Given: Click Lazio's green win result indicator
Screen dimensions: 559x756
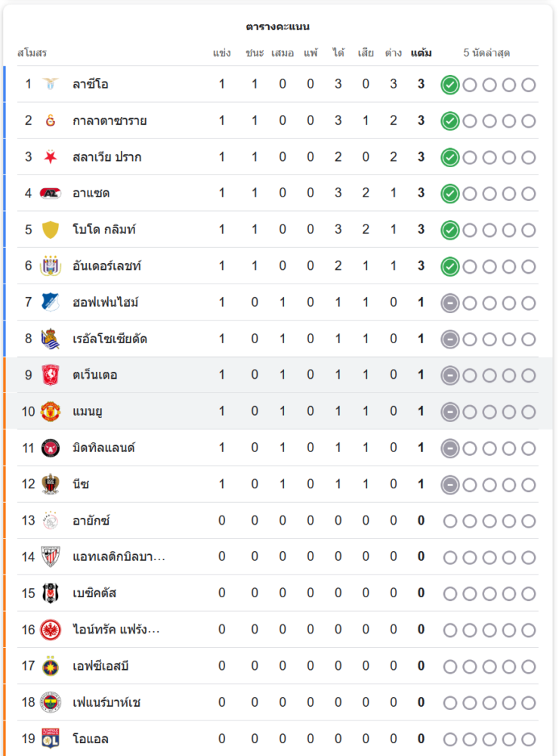Looking at the screenshot, I should pyautogui.click(x=449, y=85).
